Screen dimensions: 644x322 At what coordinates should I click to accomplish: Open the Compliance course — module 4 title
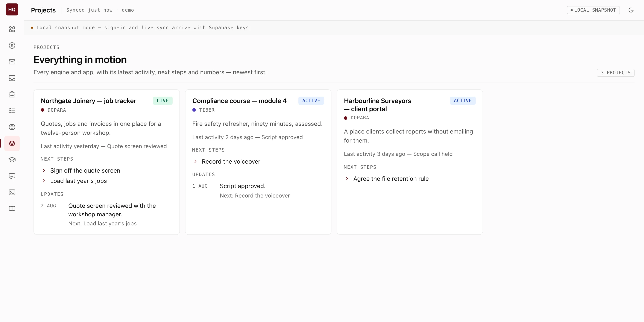(239, 101)
